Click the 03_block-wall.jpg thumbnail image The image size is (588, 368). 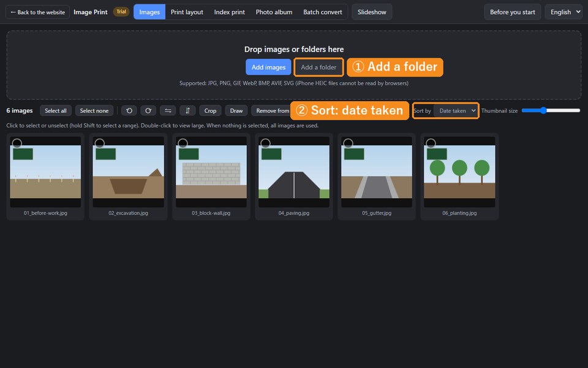point(211,172)
